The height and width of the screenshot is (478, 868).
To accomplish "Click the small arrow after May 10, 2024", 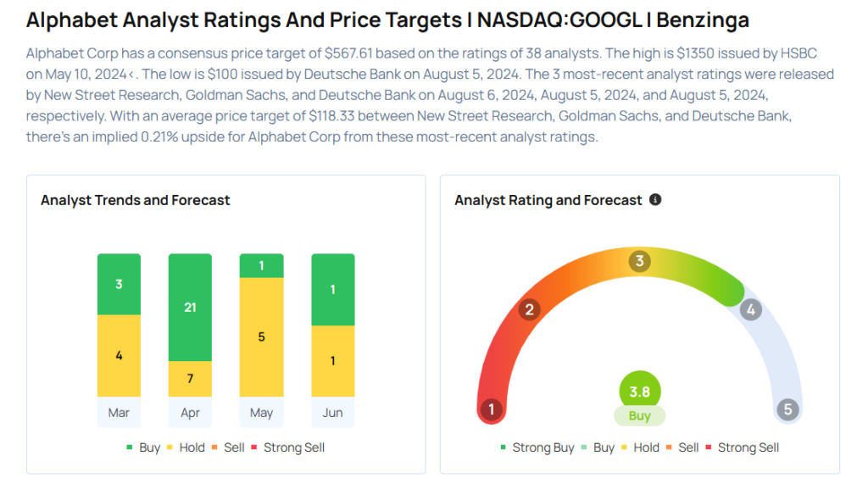I will [131, 74].
